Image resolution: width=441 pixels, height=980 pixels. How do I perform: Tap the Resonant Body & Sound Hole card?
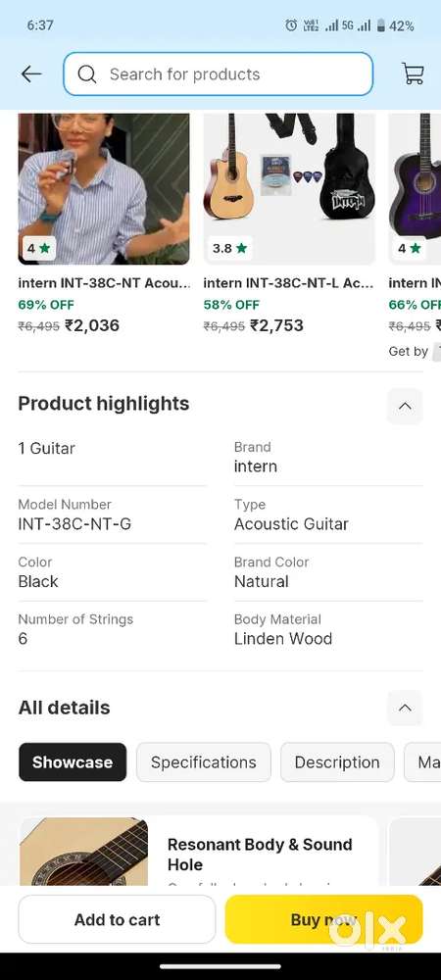coord(199,851)
